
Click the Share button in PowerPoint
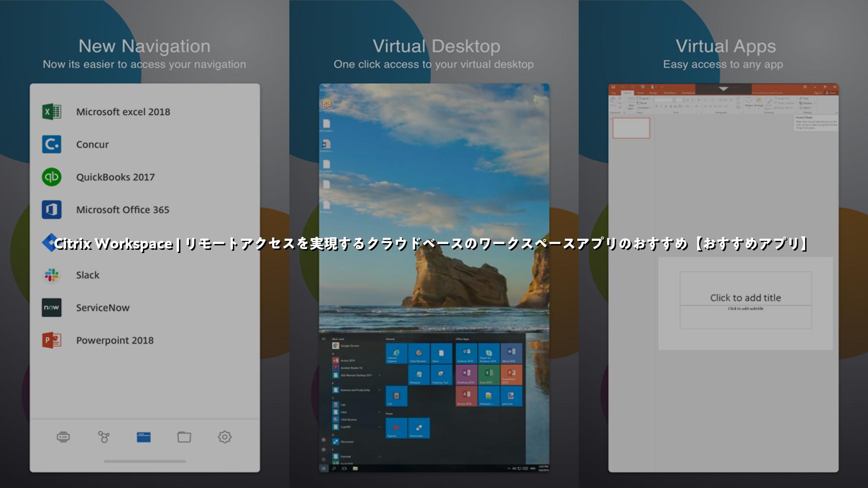pyautogui.click(x=830, y=93)
